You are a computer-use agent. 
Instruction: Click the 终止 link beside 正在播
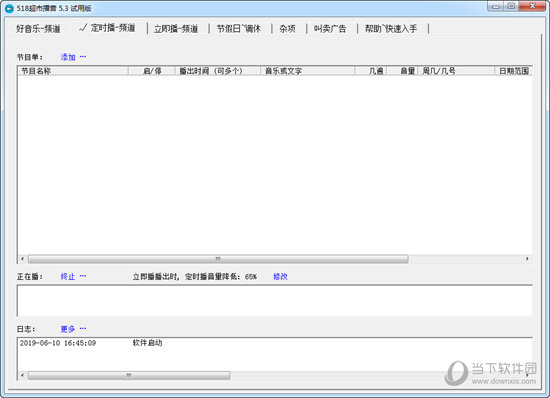tap(68, 277)
